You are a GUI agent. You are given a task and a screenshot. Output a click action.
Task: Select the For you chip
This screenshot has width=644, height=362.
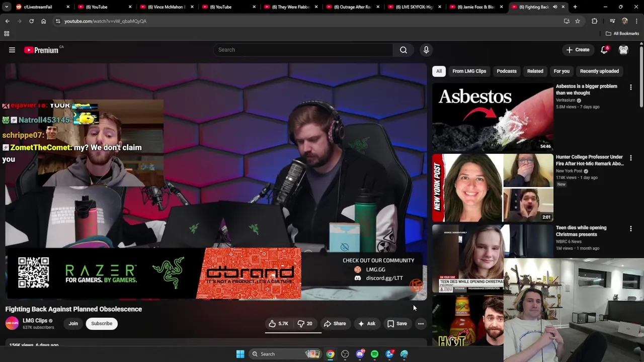click(x=561, y=71)
